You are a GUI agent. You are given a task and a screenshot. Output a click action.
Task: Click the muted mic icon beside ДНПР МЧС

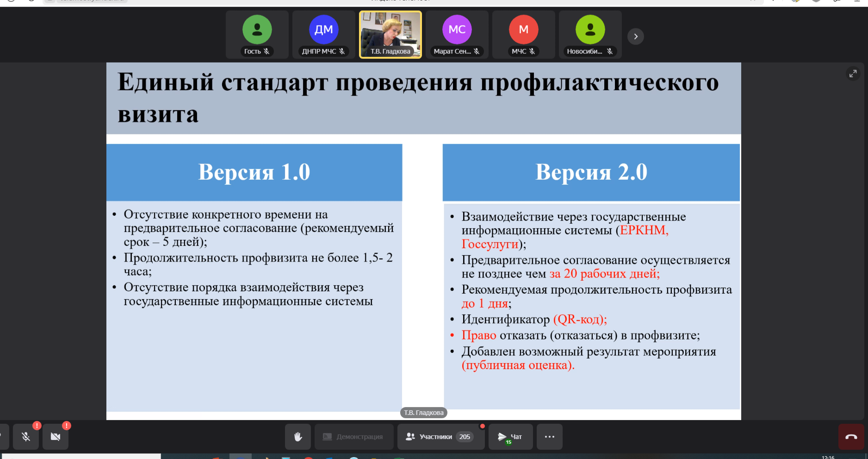(342, 51)
